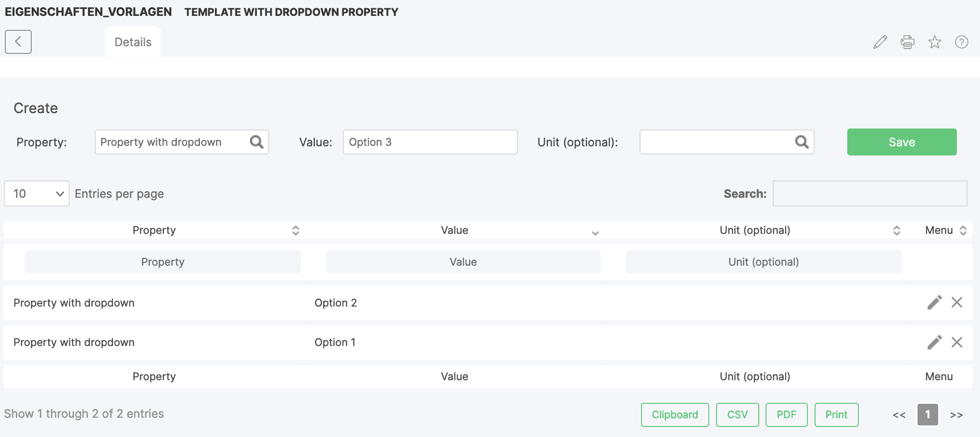Click magnifier icon in Unit field
Screen dimensions: 980x437
(x=802, y=142)
